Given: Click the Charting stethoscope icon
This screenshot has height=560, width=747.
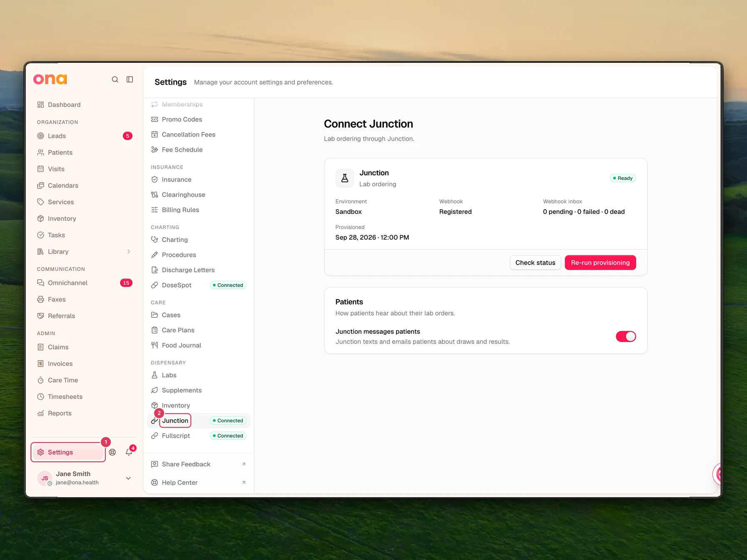Looking at the screenshot, I should (154, 240).
